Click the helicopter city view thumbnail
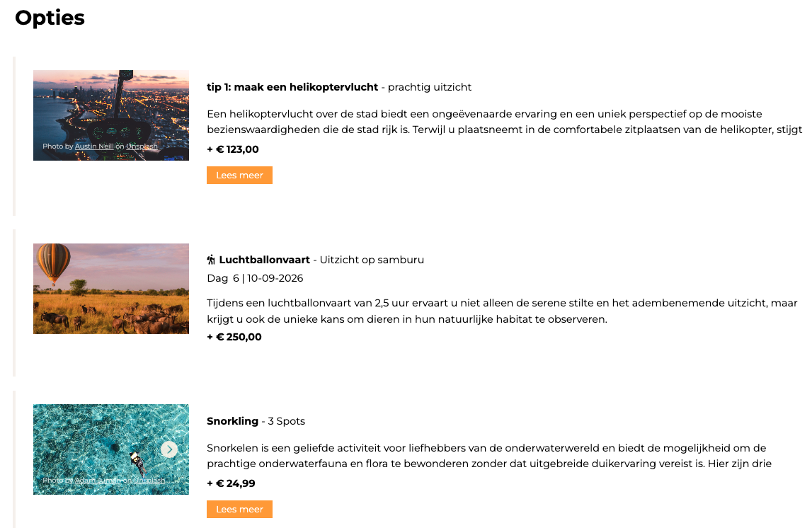This screenshot has height=528, width=812. click(x=111, y=106)
